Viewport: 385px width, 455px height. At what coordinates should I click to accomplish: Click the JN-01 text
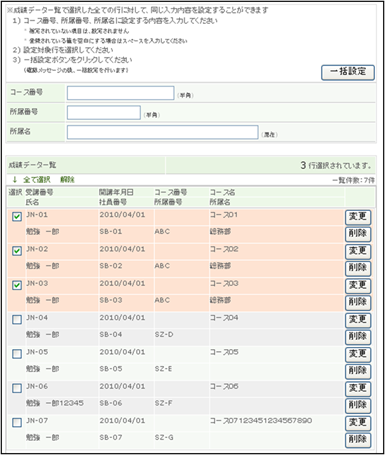coord(37,215)
